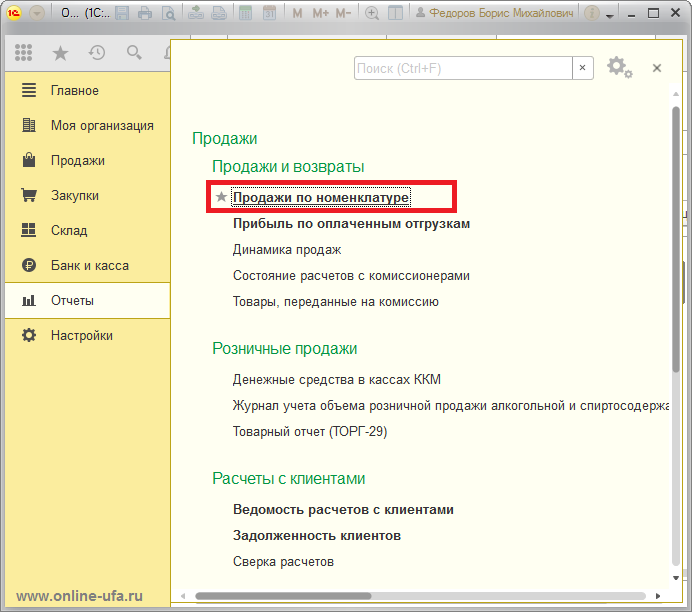Click the ruble coin icon for Банк и касса
Screen dimensions: 692x612
29,265
